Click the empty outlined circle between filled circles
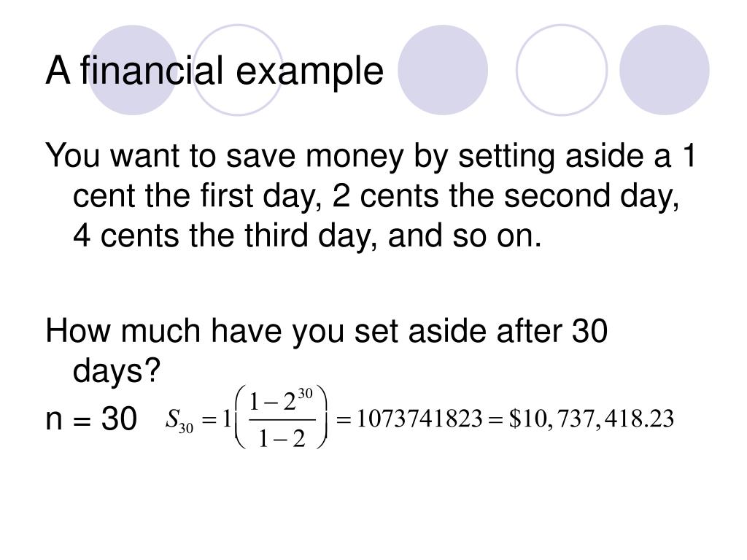 coord(562,70)
